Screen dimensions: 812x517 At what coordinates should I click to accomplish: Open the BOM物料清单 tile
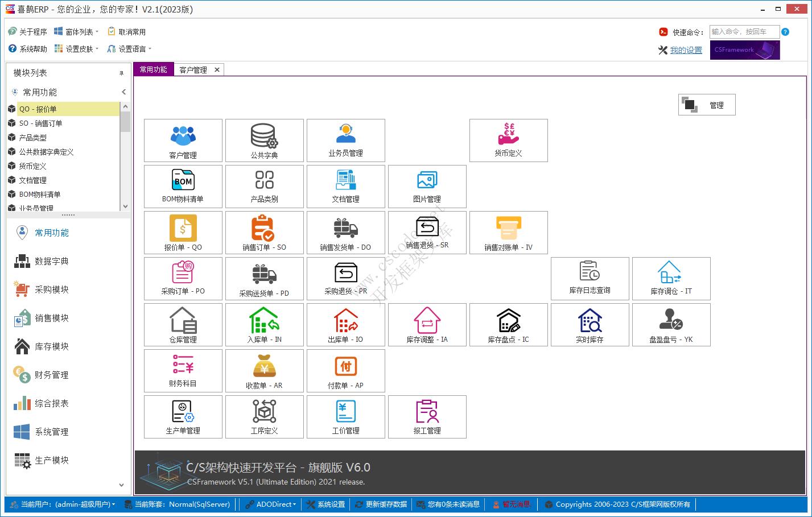coord(183,187)
